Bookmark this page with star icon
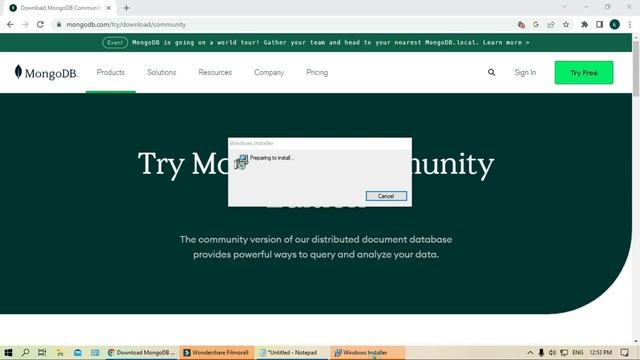This screenshot has height=360, width=640. click(566, 24)
